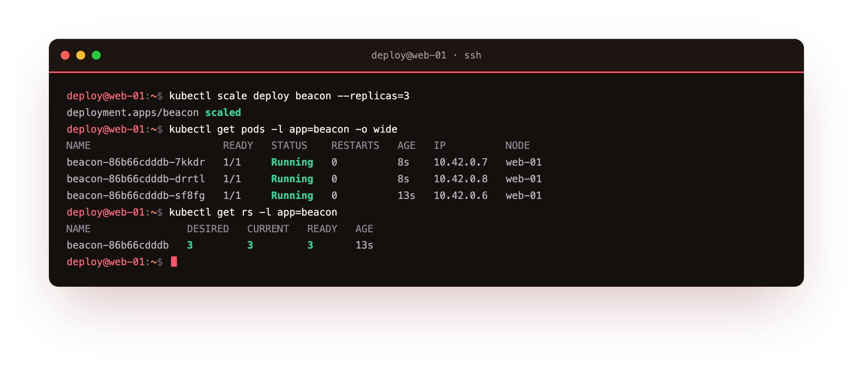Select pod name beacon-86b66cdddb-drrtl
The image size is (868, 376).
tap(136, 179)
